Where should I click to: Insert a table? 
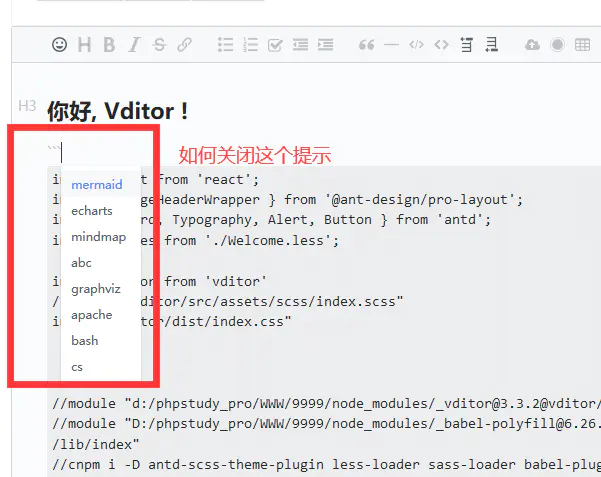[582, 45]
